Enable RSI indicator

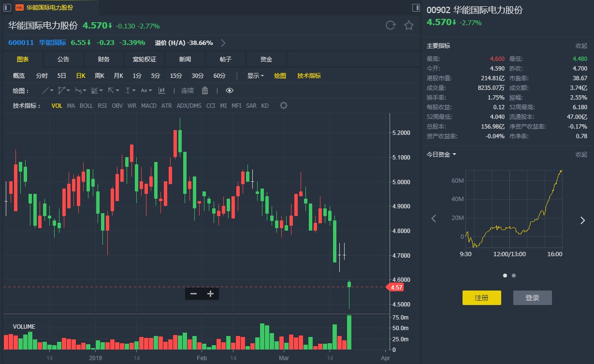click(x=102, y=105)
